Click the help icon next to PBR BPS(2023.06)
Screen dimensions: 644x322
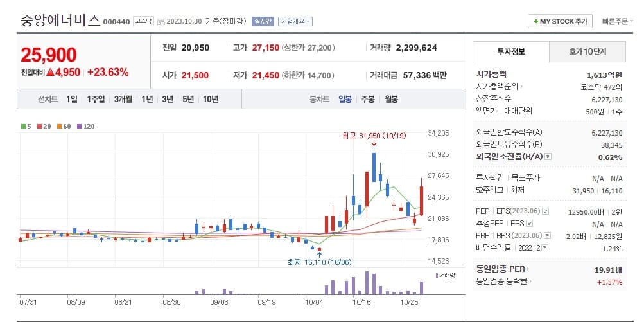[x=546, y=236]
